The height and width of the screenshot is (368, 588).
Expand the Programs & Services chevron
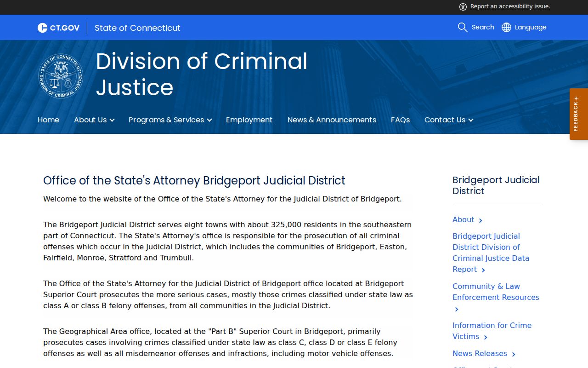click(x=209, y=120)
